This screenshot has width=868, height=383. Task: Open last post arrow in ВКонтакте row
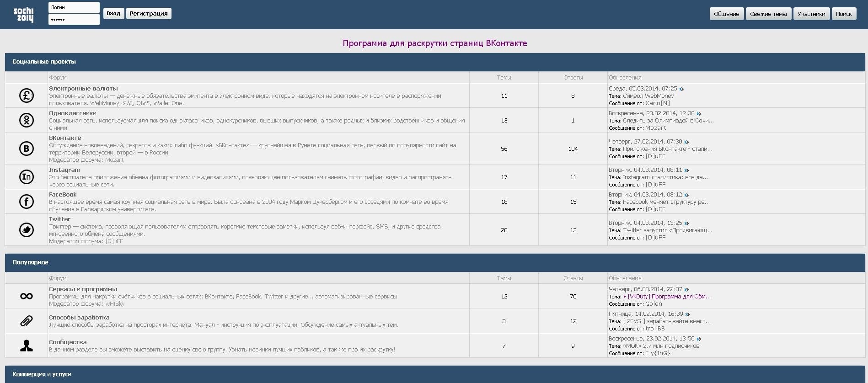[x=686, y=142]
